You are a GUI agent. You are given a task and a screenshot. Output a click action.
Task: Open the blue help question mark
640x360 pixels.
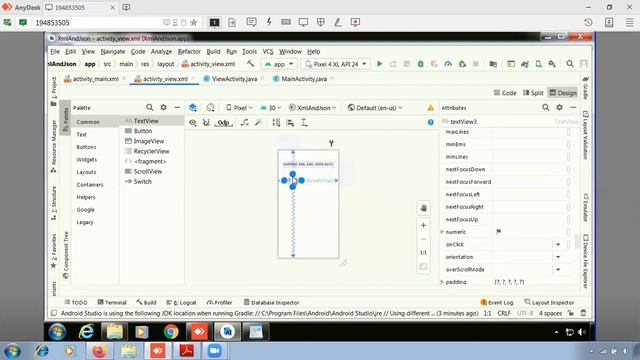431,122
